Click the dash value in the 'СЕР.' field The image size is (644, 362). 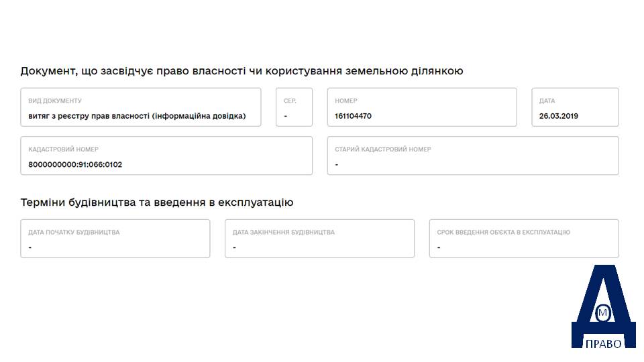[286, 116]
